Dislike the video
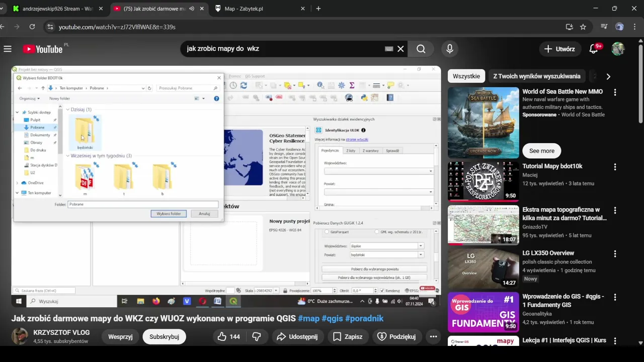 [257, 336]
